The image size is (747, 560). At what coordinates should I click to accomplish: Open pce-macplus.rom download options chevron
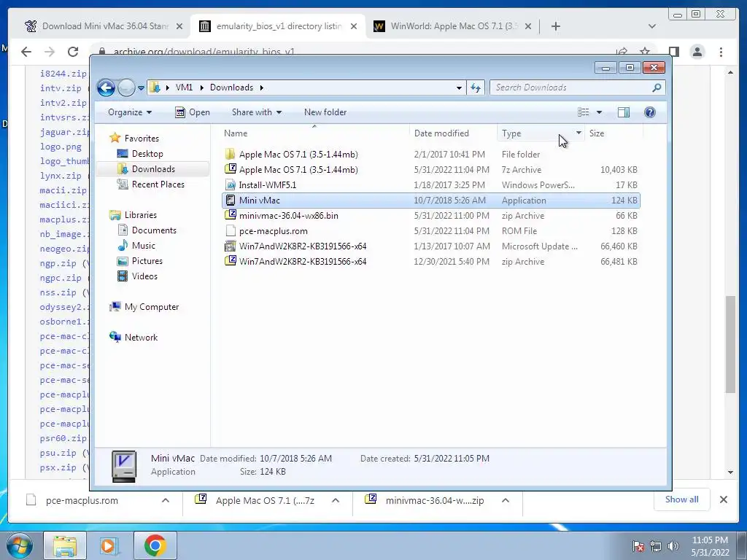(166, 500)
